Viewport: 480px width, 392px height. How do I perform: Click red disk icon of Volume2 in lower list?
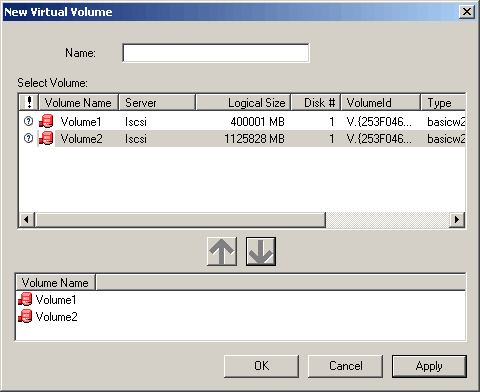point(25,316)
